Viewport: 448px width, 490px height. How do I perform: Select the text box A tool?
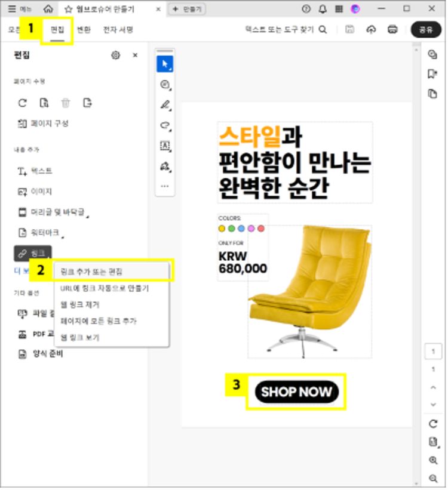[x=165, y=146]
